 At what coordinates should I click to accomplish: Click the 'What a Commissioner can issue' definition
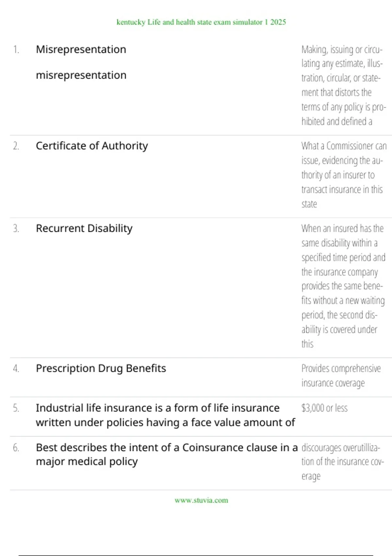pos(343,175)
